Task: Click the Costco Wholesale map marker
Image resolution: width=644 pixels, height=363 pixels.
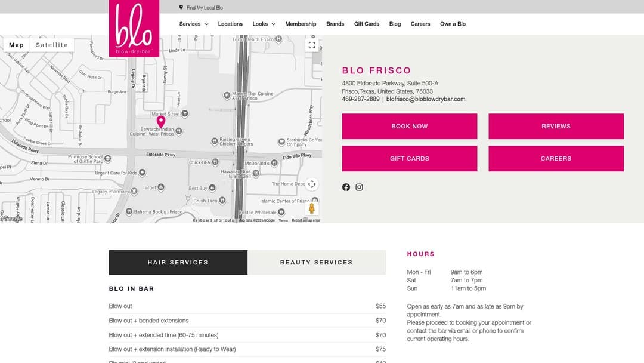Action: [x=281, y=212]
